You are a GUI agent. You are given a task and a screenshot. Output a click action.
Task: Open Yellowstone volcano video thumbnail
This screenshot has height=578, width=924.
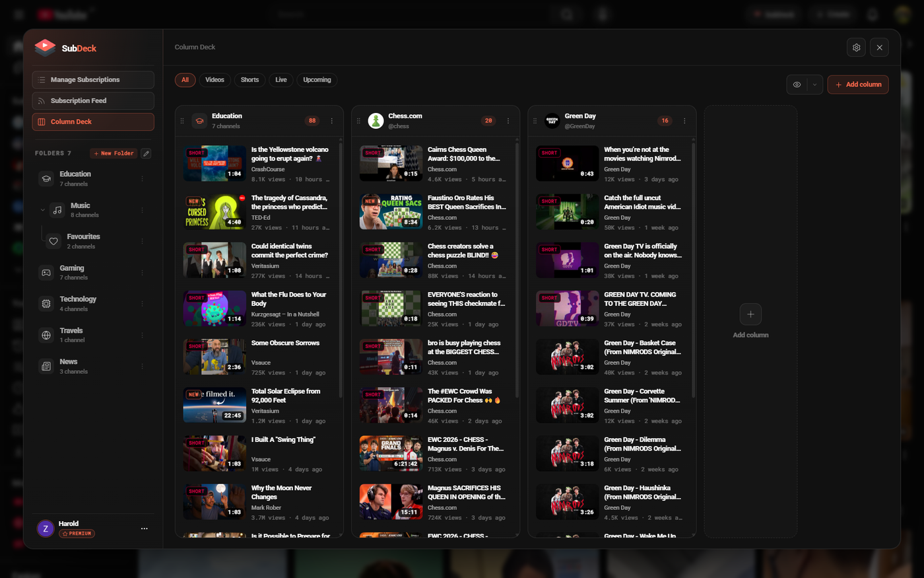[214, 163]
